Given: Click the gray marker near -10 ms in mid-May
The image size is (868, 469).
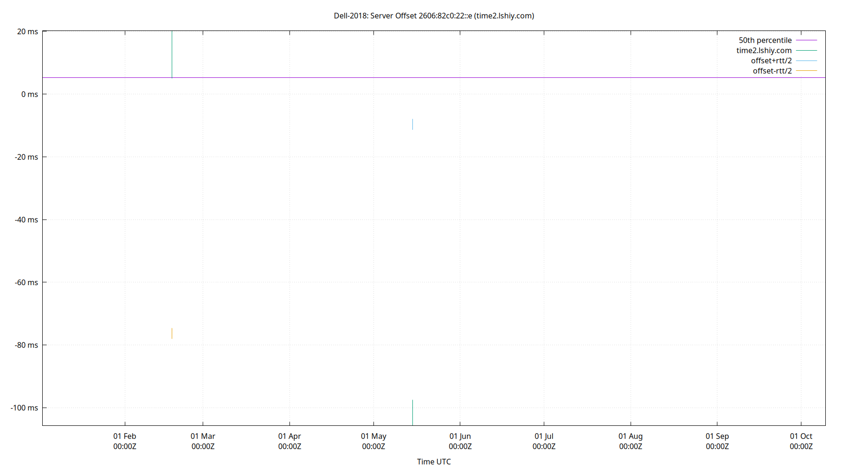Looking at the screenshot, I should point(413,124).
